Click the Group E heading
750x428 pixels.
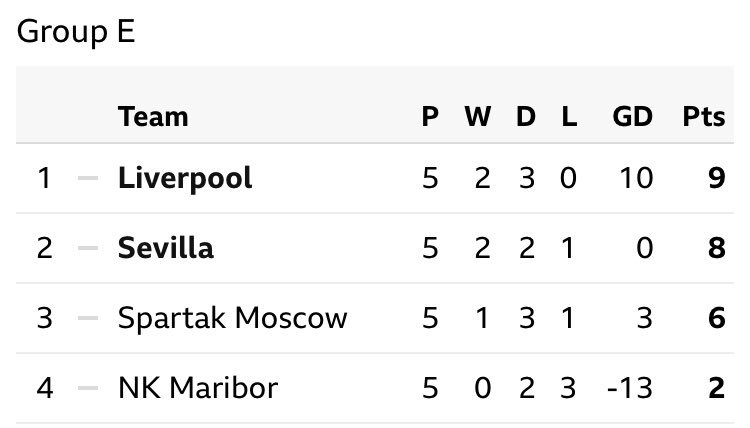[x=76, y=32]
